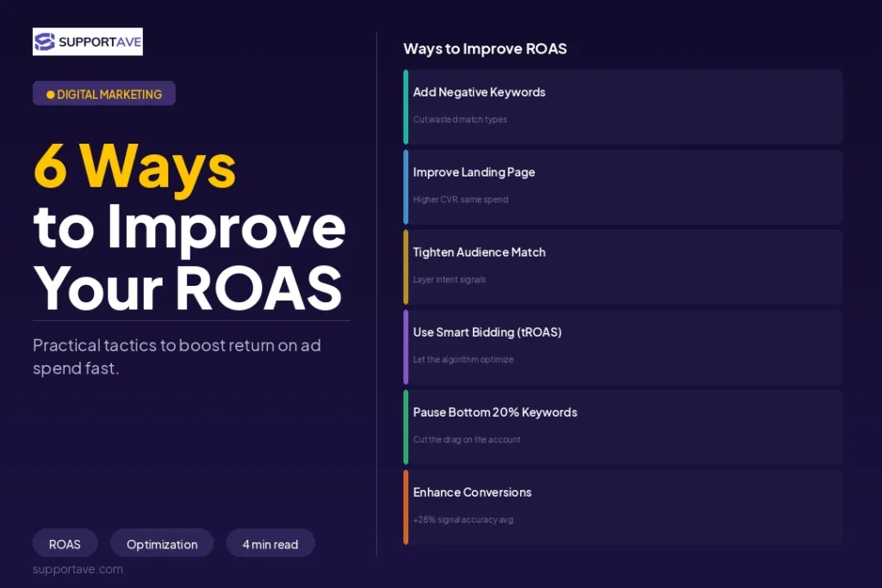
Task: Click the 'Ways to Improve ROAS' heading
Action: click(485, 49)
